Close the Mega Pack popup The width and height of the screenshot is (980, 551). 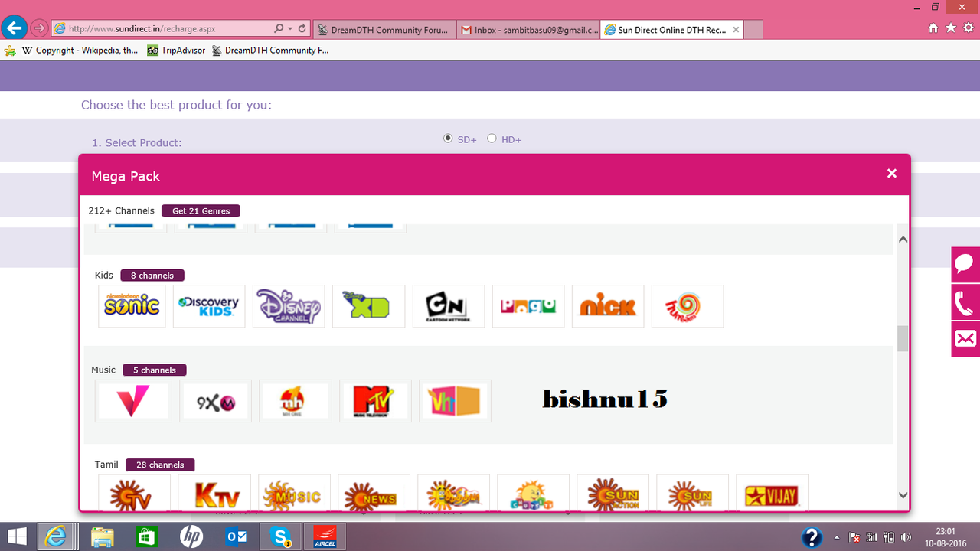892,174
